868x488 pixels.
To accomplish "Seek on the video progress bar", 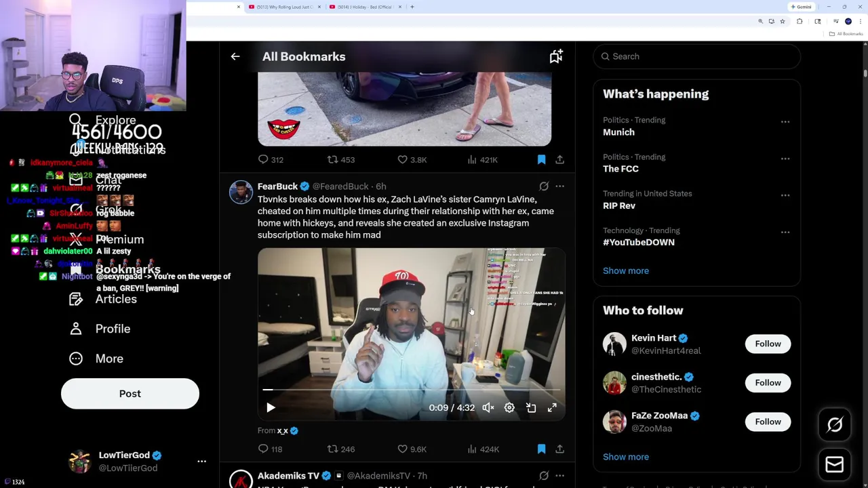I will [x=411, y=390].
